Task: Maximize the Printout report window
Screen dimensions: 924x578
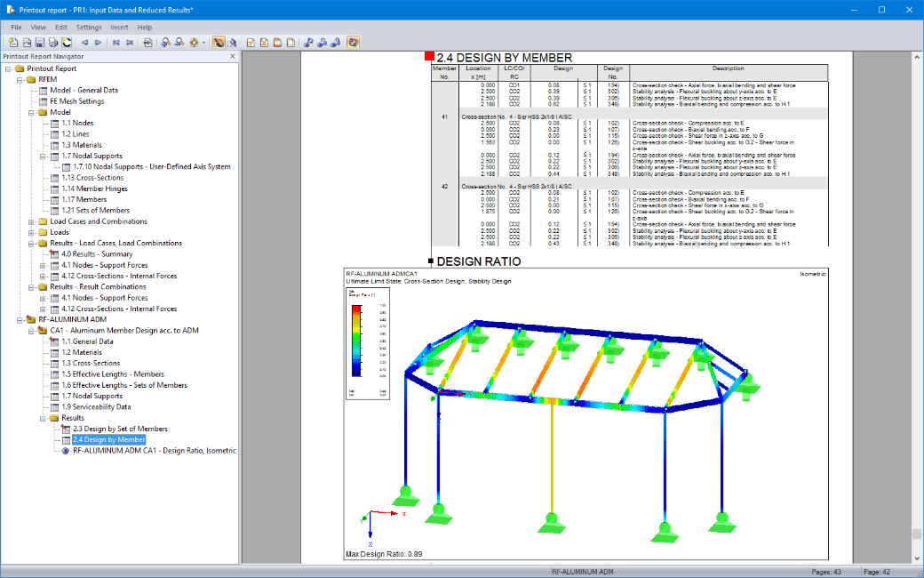Action: click(881, 10)
